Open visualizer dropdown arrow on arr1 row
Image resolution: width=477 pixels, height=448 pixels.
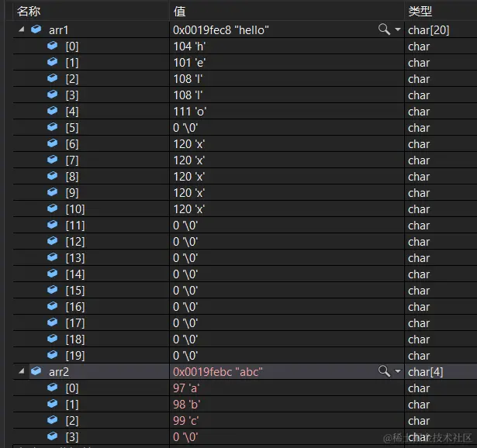[398, 29]
